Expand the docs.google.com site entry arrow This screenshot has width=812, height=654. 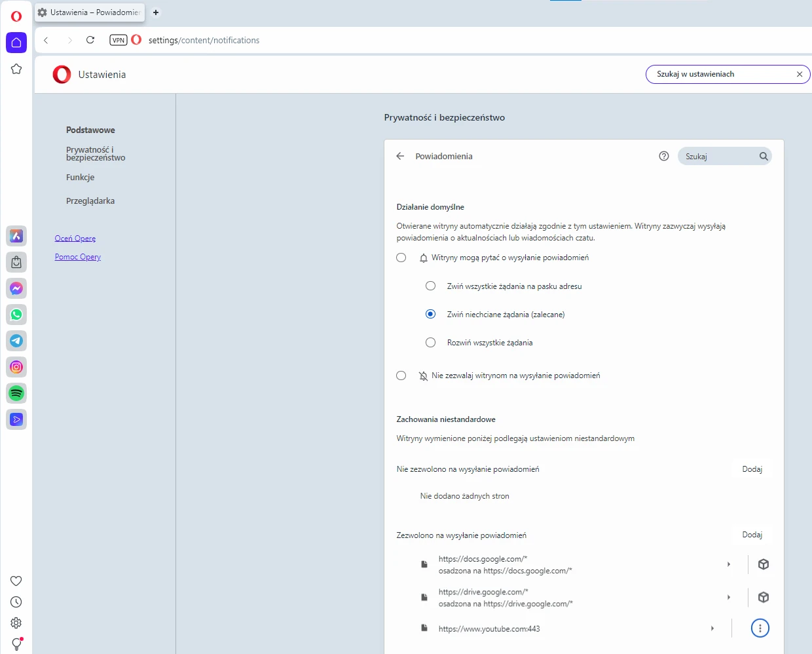point(728,564)
